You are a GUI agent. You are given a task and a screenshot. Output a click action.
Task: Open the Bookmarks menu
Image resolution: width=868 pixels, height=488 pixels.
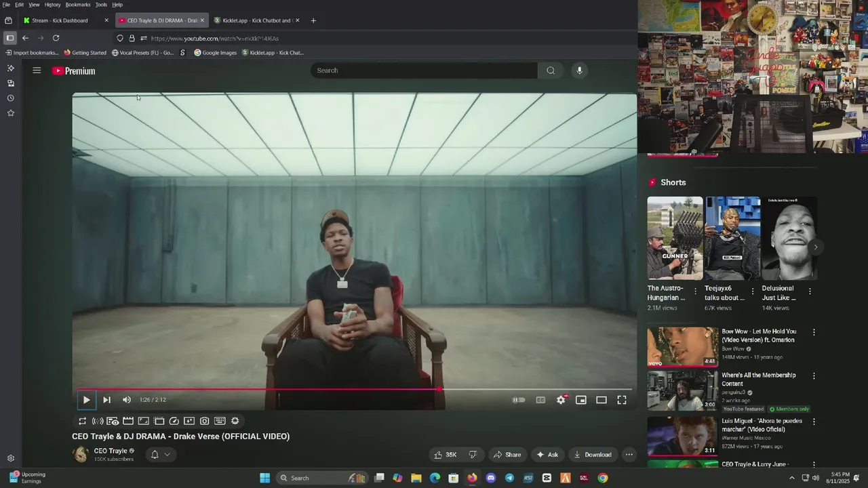pyautogui.click(x=78, y=5)
